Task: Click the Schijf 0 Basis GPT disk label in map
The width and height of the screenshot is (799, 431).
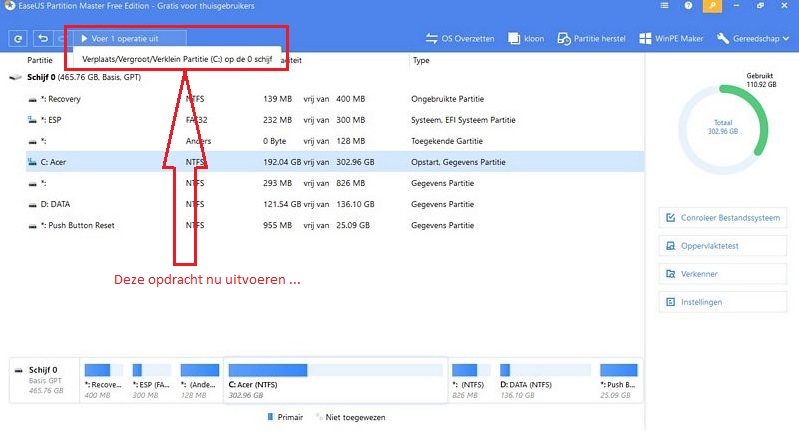Action: 44,380
